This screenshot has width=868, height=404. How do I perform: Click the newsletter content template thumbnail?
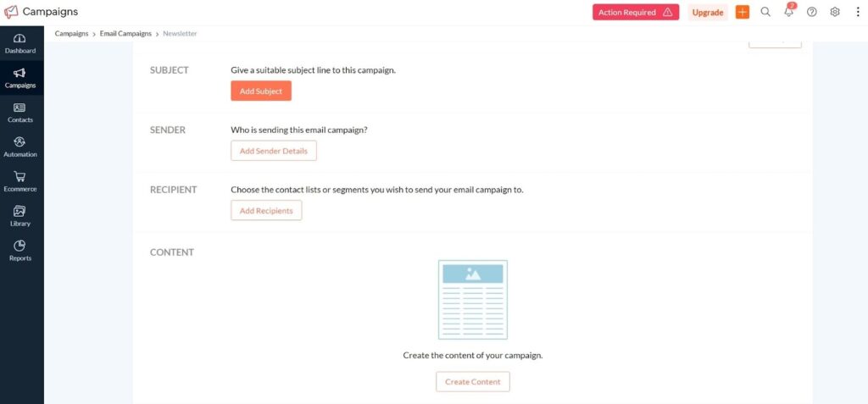tap(473, 300)
